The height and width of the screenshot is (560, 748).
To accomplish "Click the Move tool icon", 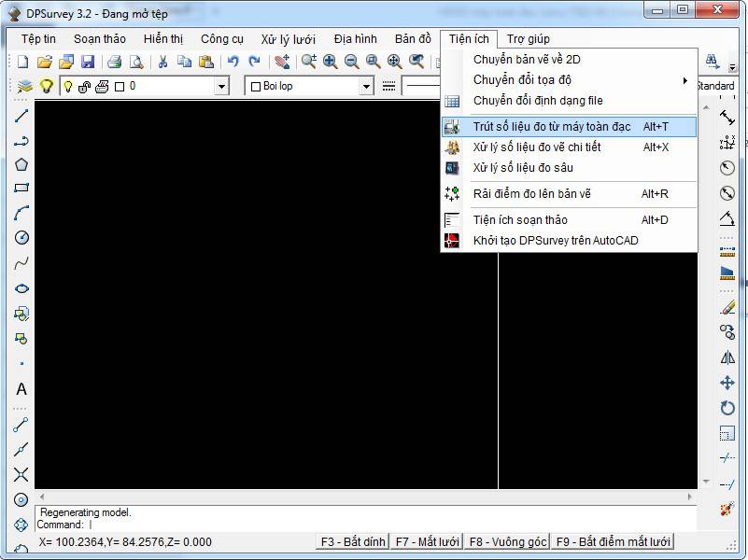I will pyautogui.click(x=727, y=383).
